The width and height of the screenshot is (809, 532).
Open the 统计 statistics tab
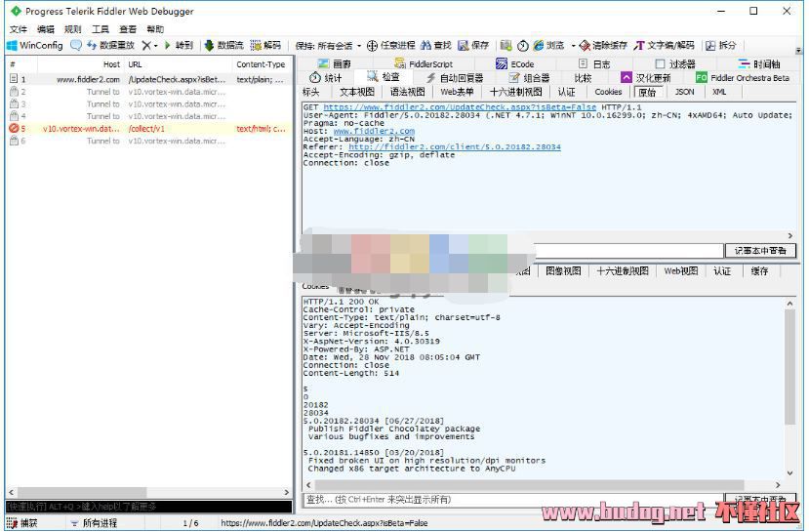tap(326, 78)
